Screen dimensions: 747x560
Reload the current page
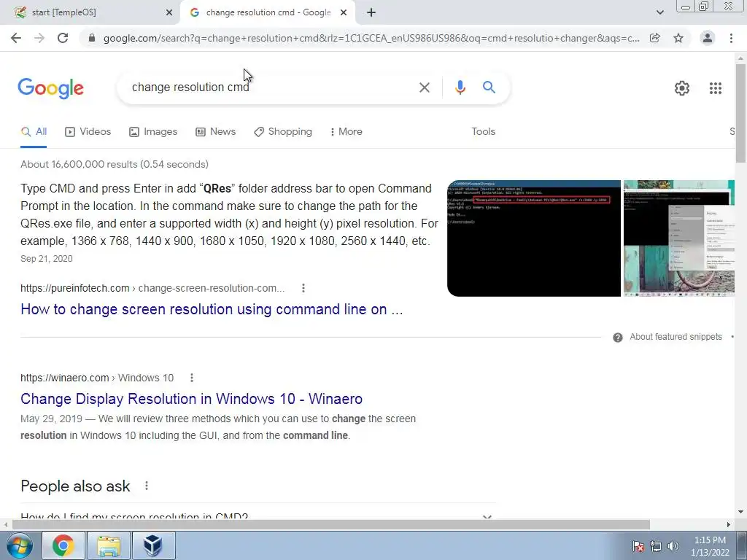pyautogui.click(x=63, y=38)
